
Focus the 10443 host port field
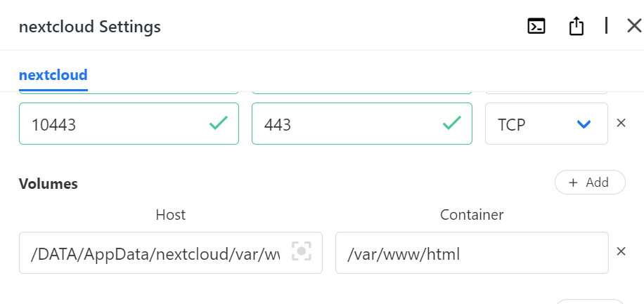pos(112,124)
